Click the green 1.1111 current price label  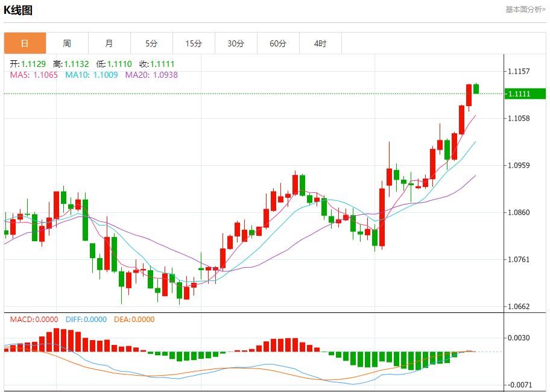tap(525, 94)
